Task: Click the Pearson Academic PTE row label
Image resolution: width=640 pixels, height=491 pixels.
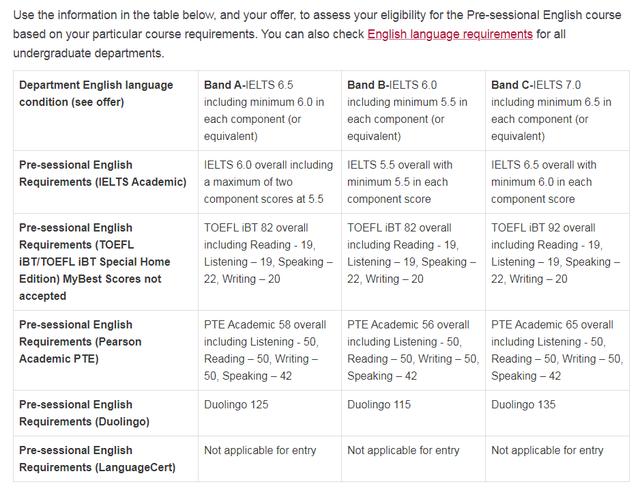Action: tap(106, 350)
